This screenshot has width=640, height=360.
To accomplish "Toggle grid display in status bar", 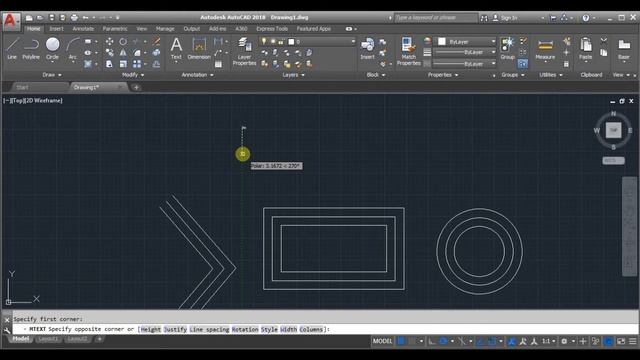I will coord(401,341).
